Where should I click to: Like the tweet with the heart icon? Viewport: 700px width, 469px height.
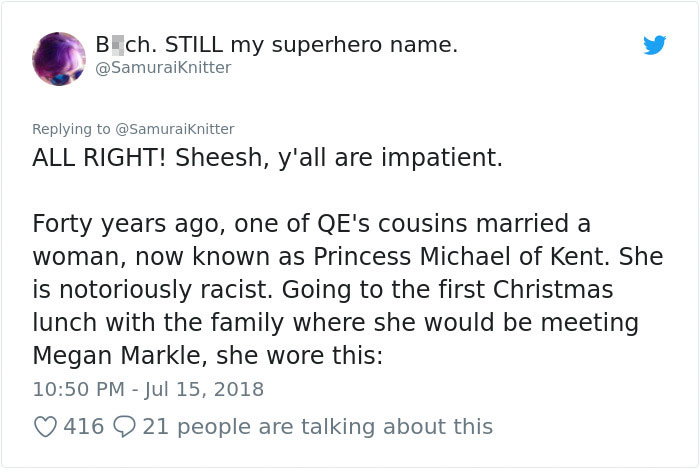pyautogui.click(x=45, y=427)
